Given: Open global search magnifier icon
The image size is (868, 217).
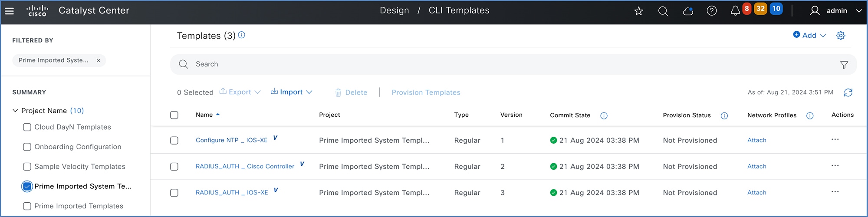Looking at the screenshot, I should (663, 11).
